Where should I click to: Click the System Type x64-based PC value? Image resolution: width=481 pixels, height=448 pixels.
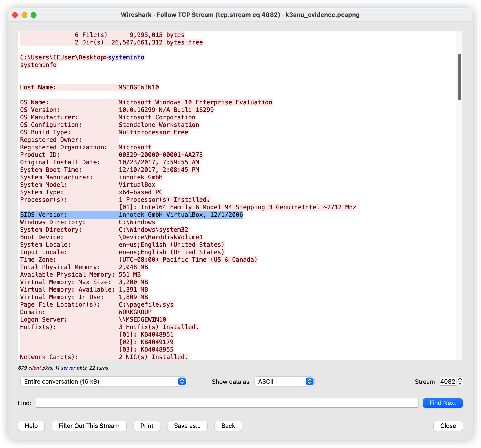[x=141, y=192]
